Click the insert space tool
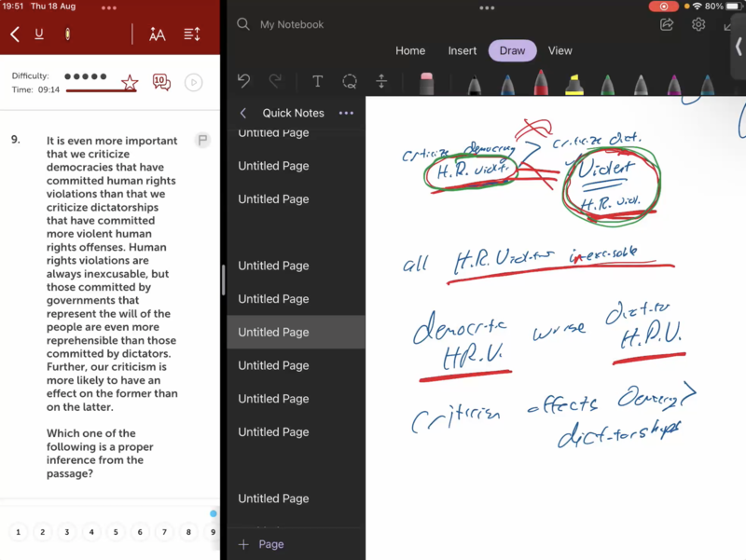This screenshot has height=560, width=746. (x=380, y=82)
